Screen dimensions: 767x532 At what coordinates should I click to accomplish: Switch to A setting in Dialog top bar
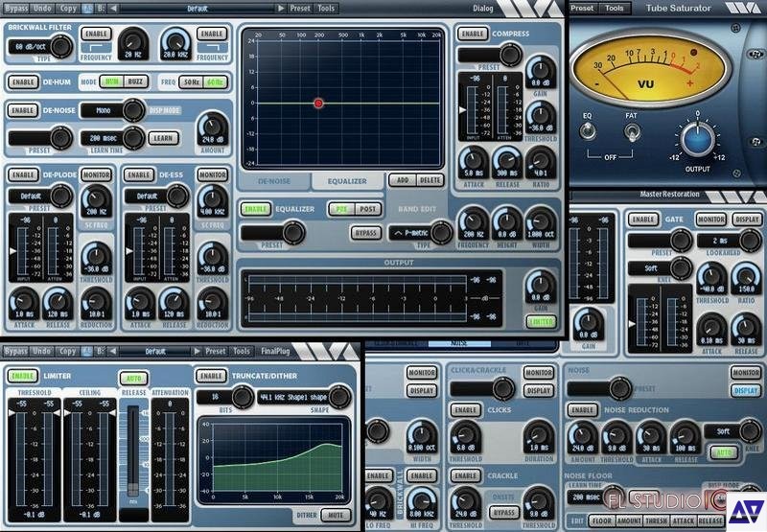(x=88, y=9)
